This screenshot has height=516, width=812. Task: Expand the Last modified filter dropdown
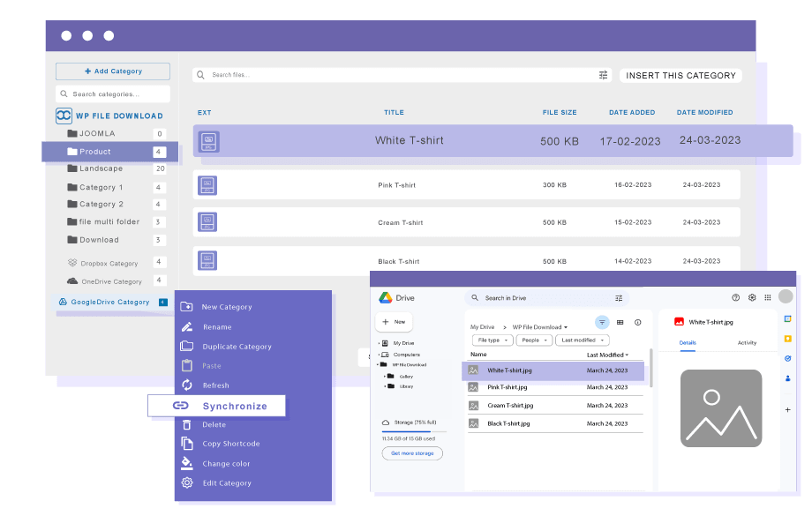[582, 340]
